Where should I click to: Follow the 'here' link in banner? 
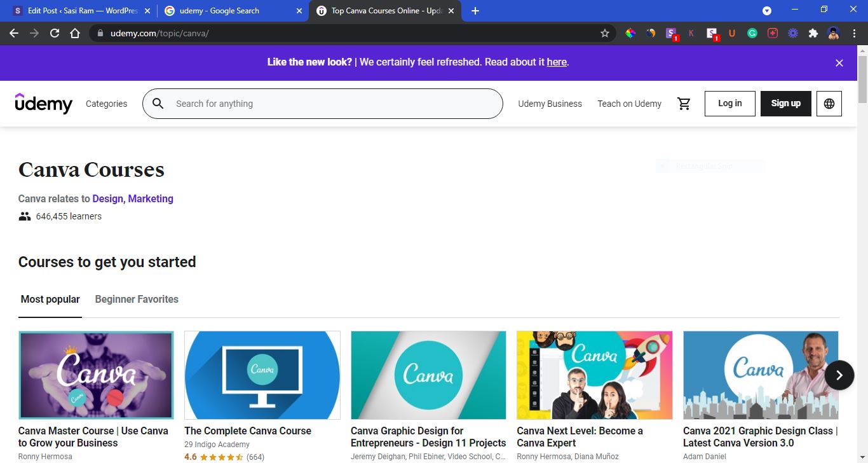tap(557, 62)
